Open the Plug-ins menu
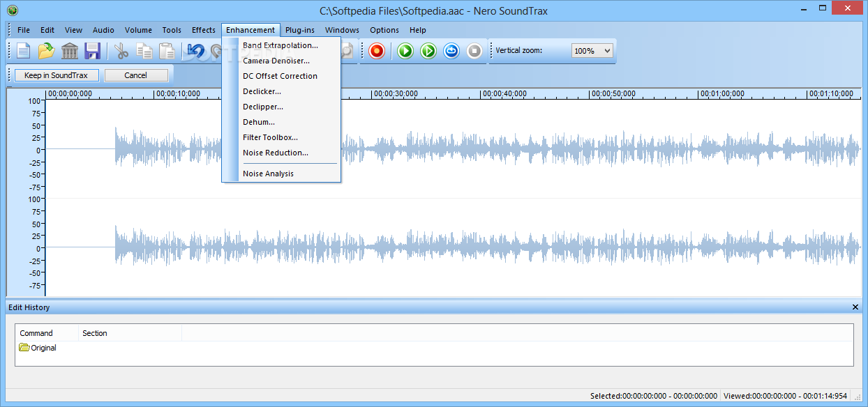 pos(300,30)
